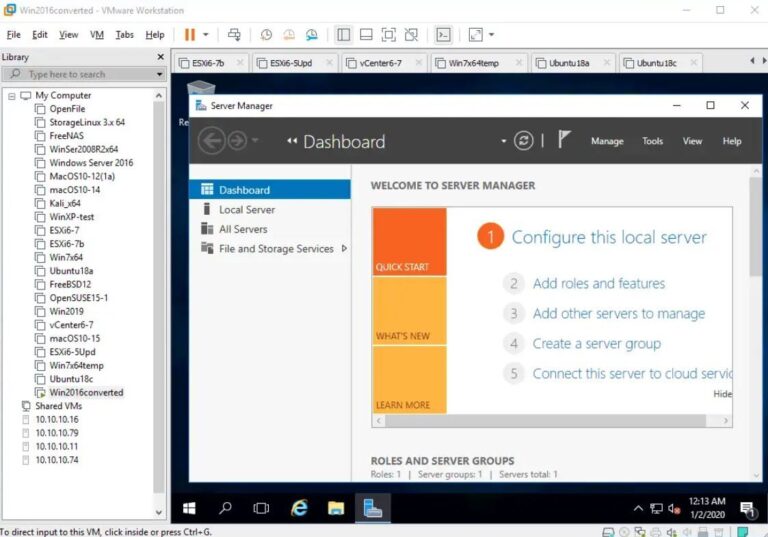
Task: Click the VMware pause VM toolbar icon
Action: click(190, 34)
